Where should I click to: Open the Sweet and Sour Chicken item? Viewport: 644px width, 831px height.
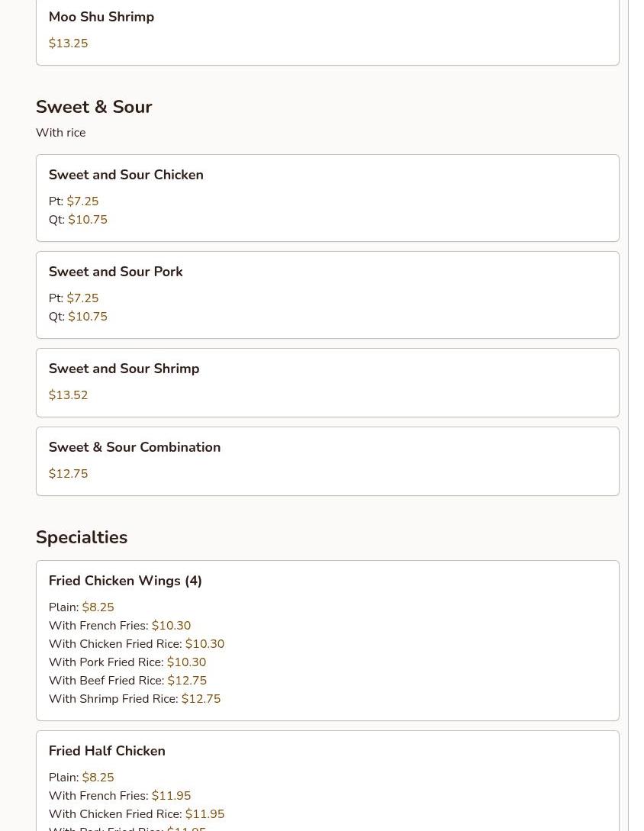(126, 175)
